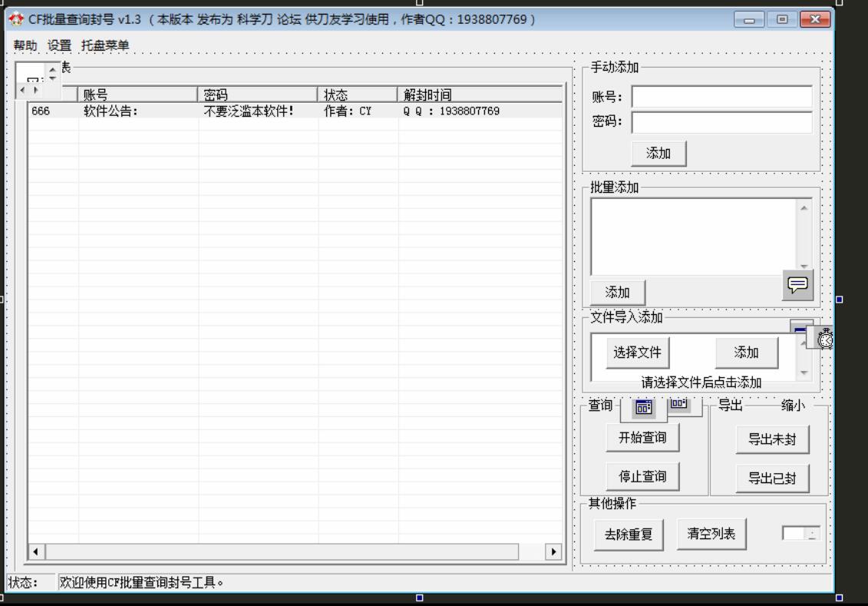Open the 帮助 menu
868x606 pixels.
click(x=25, y=45)
